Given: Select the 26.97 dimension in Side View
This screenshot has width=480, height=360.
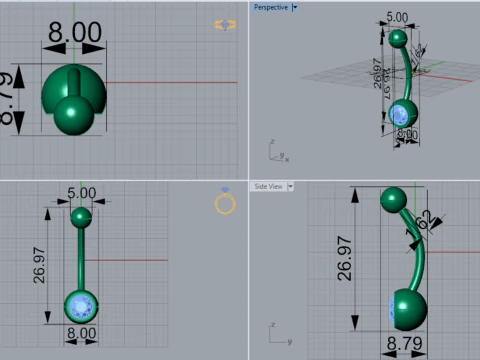Looking at the screenshot, I should pyautogui.click(x=344, y=259).
